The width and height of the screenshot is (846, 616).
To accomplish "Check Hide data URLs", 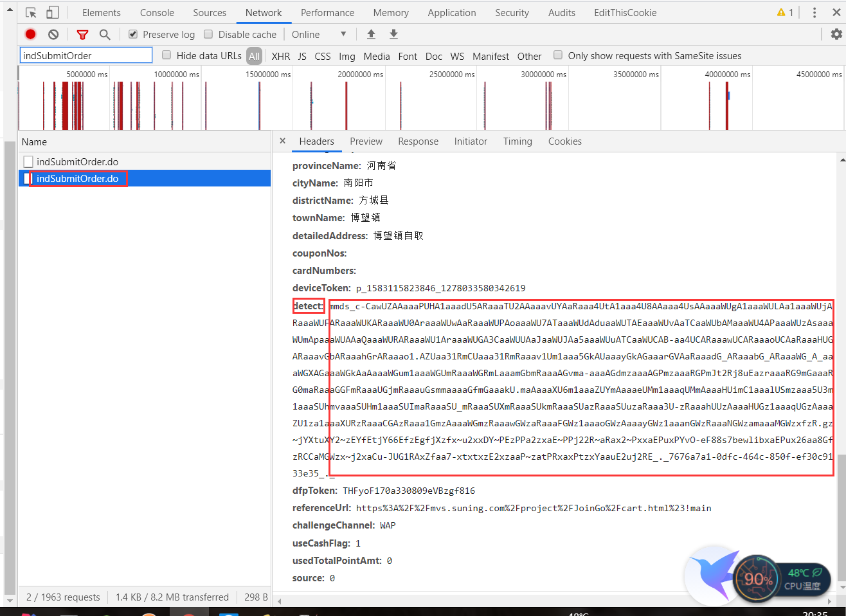I will (166, 55).
